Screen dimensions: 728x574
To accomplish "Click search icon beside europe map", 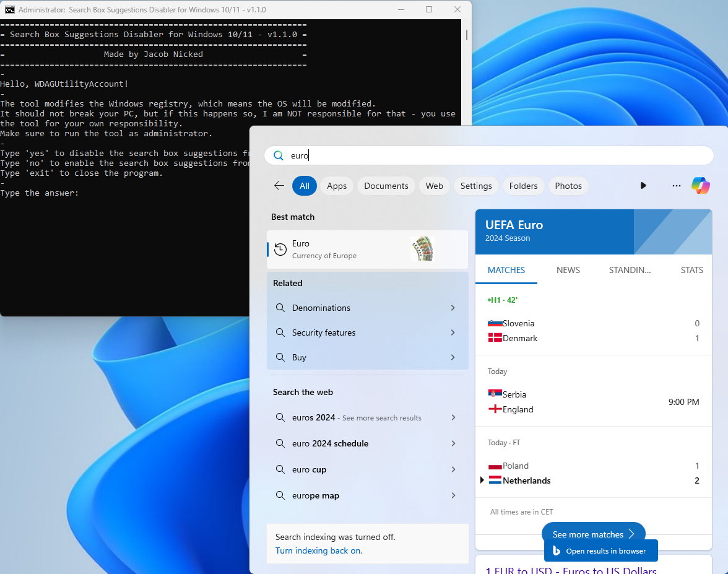I will click(280, 495).
